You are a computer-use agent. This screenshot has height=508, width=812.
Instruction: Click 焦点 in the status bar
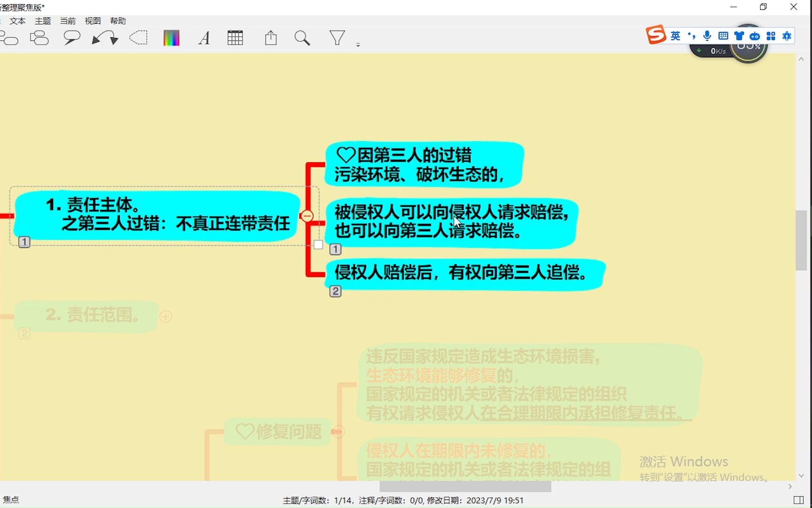coord(11,500)
